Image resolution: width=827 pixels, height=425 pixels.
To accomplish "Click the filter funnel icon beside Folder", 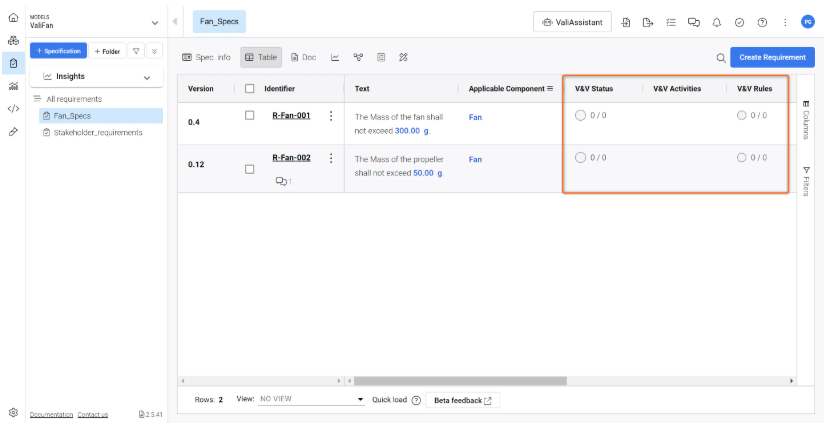I will click(x=136, y=51).
